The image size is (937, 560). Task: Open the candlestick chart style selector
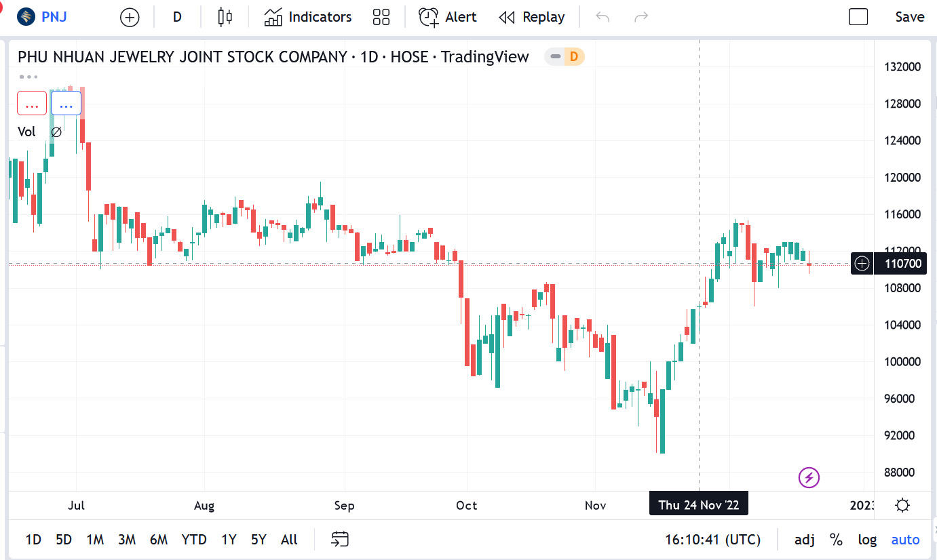pos(225,17)
